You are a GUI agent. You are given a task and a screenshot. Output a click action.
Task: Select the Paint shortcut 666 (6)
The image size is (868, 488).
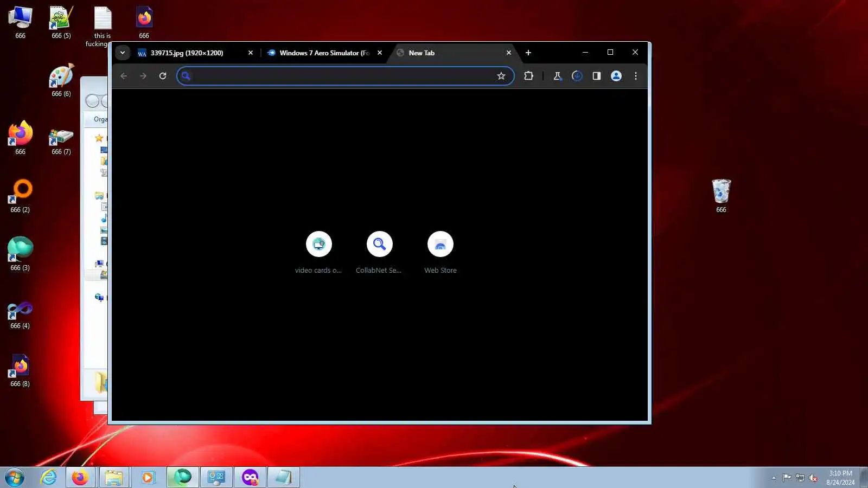tap(61, 81)
